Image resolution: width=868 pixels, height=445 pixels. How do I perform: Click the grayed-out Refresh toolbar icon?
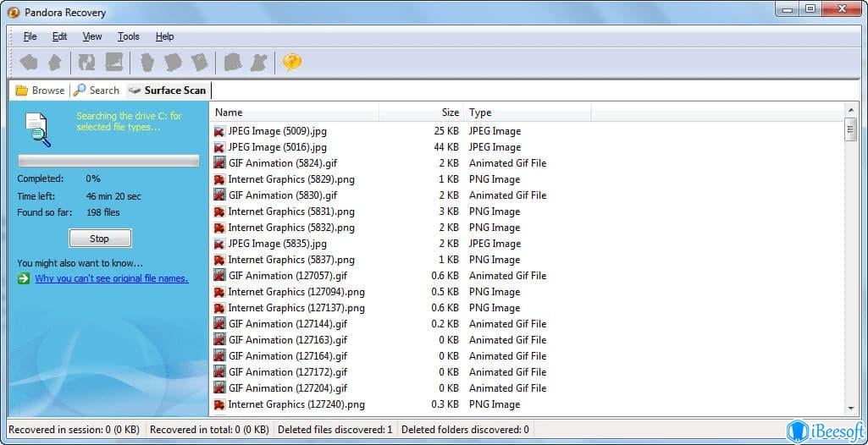coord(87,63)
